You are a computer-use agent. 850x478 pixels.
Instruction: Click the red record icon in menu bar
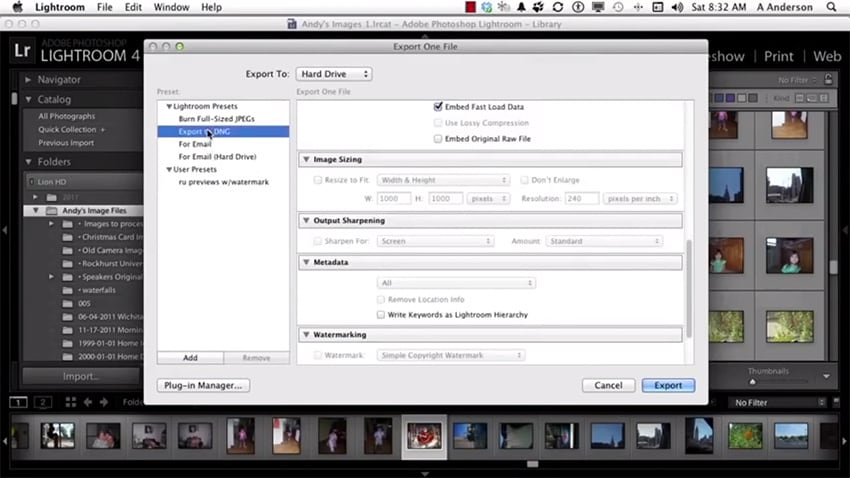[471, 7]
